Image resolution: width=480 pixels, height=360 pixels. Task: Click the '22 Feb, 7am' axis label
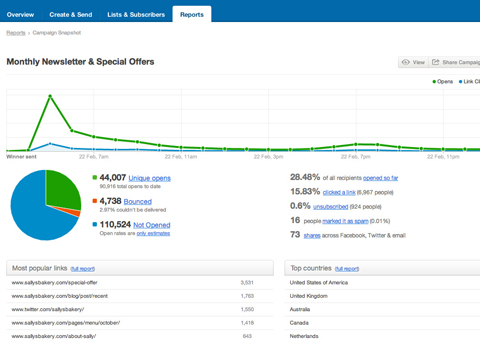point(94,157)
